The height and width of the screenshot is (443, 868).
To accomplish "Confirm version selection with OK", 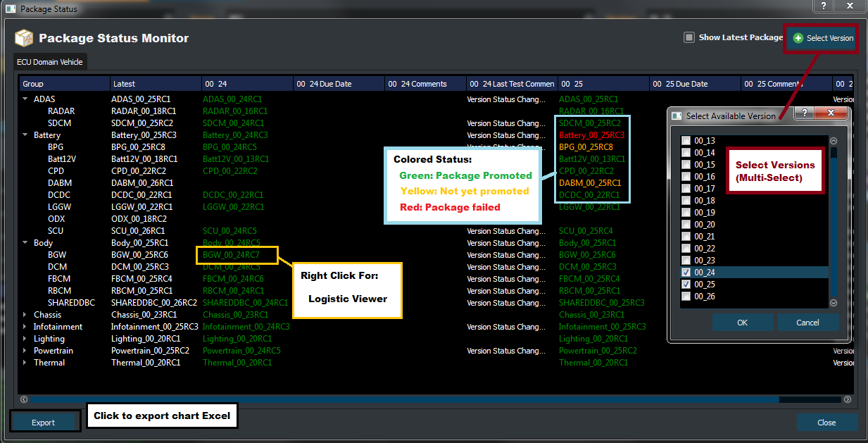I will pyautogui.click(x=743, y=323).
